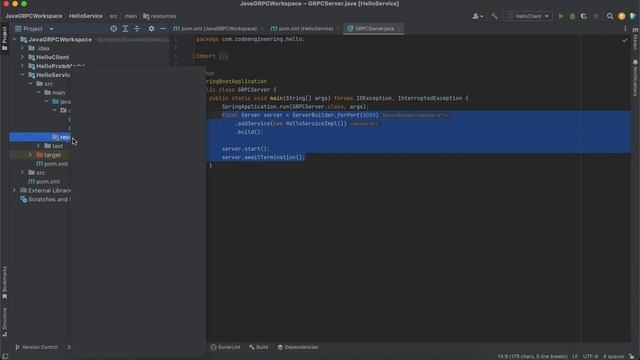
Task: Click 'package com.codeengineering.hello' line
Action: tap(250, 39)
